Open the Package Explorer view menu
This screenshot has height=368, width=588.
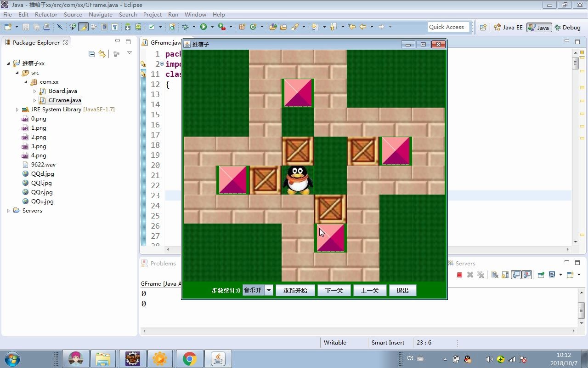click(x=129, y=53)
